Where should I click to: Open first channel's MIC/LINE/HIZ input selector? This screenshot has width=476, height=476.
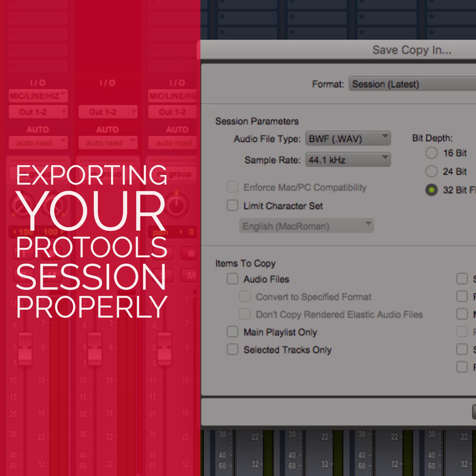pyautogui.click(x=38, y=96)
